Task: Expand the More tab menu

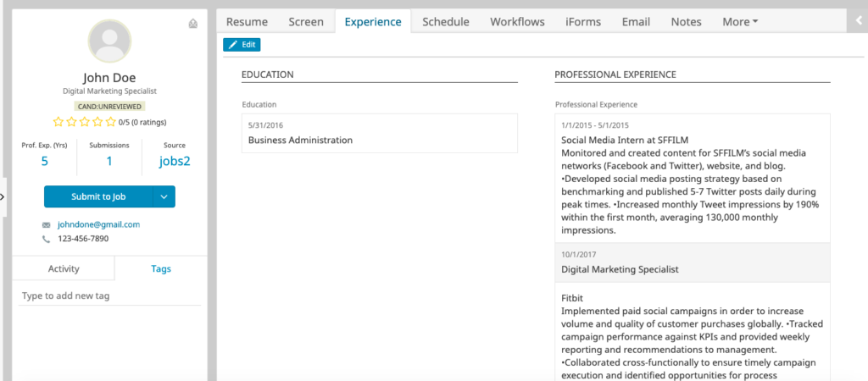Action: pyautogui.click(x=740, y=22)
